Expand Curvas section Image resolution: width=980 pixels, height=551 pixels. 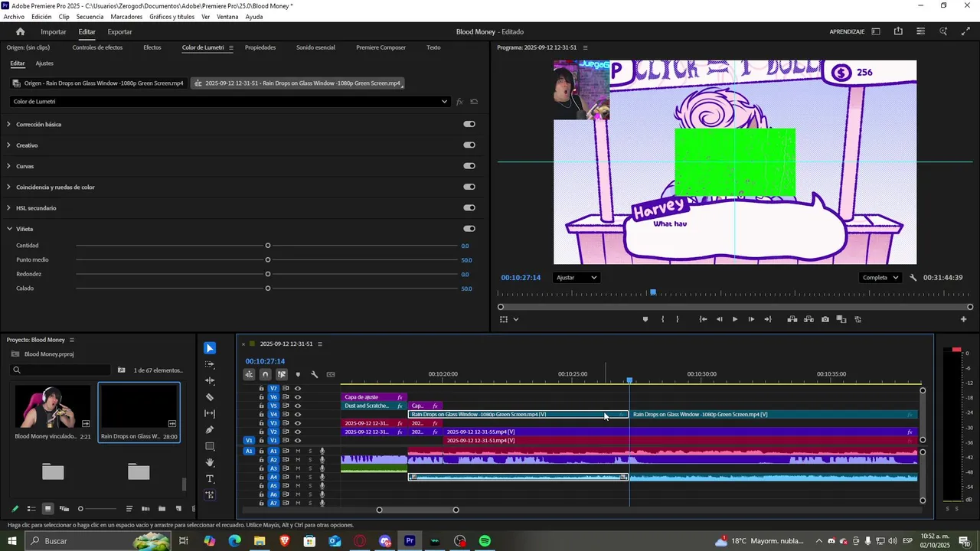pos(8,166)
